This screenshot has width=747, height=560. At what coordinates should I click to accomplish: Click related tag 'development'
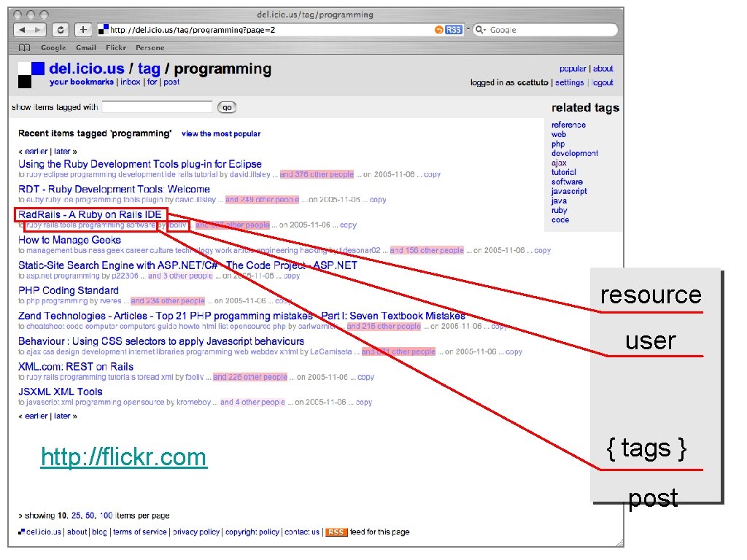tap(575, 153)
